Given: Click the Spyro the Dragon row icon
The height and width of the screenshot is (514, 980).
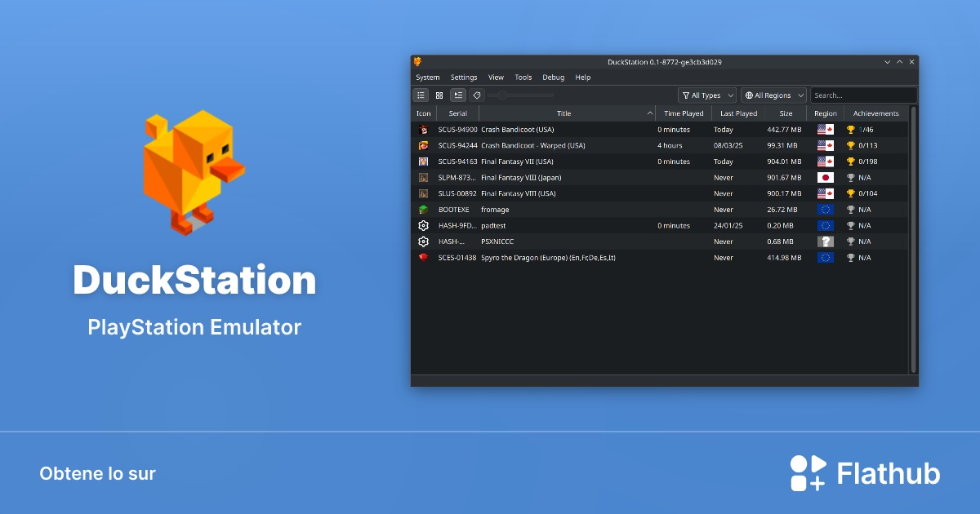Looking at the screenshot, I should click(423, 257).
